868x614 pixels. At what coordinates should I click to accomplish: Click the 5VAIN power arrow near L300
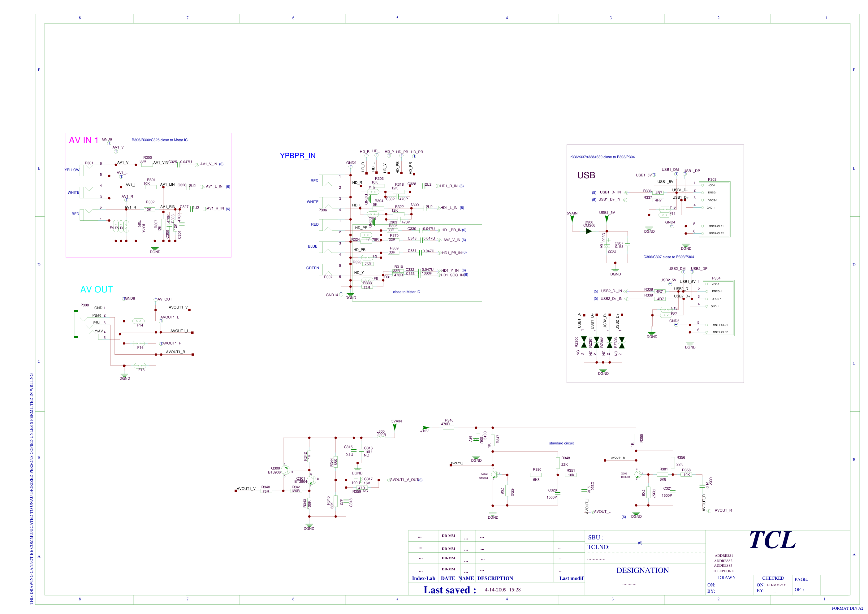[x=395, y=427]
